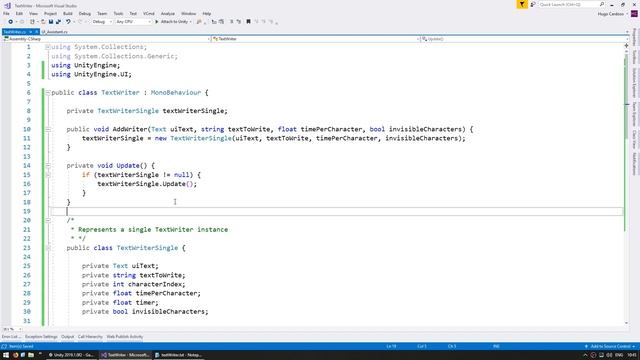Click the Navigate Backward toolbar icon

(10, 22)
